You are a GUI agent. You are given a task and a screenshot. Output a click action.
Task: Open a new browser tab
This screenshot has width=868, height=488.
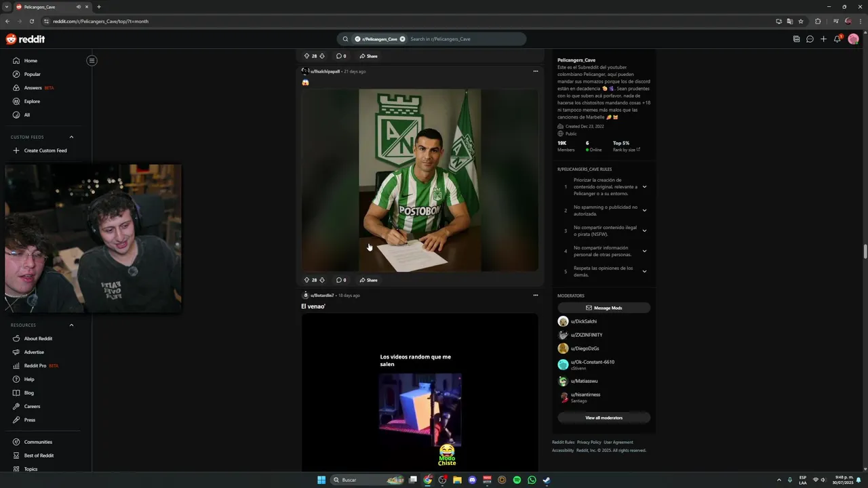(99, 7)
